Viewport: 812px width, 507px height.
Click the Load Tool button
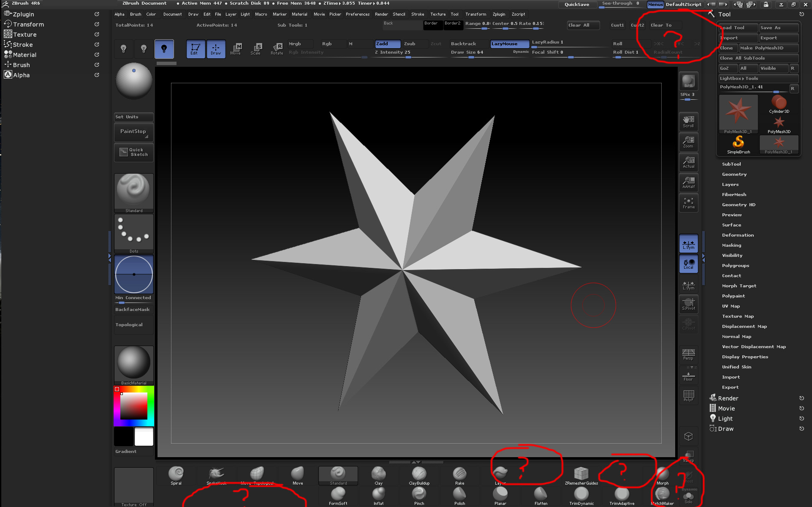click(738, 28)
